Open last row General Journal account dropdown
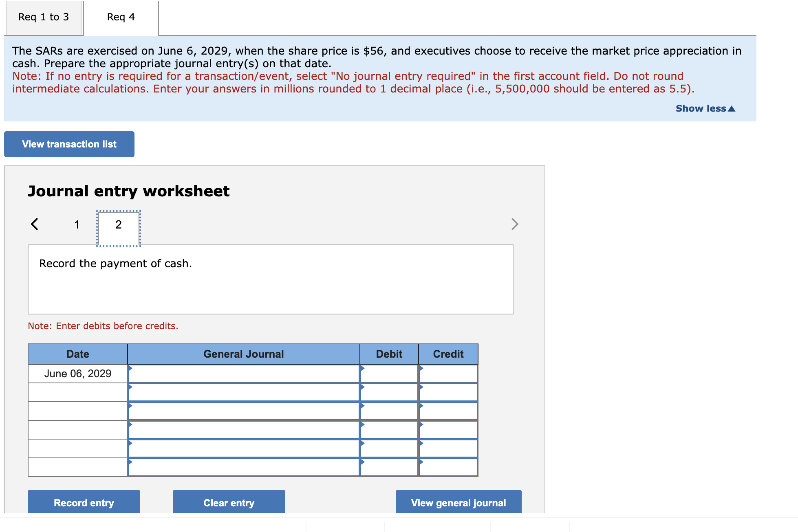 tap(243, 467)
